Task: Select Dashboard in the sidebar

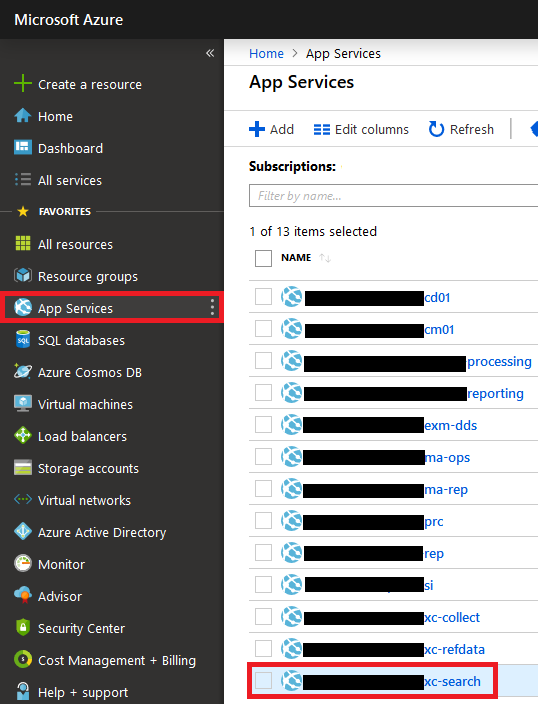Action: [x=71, y=148]
